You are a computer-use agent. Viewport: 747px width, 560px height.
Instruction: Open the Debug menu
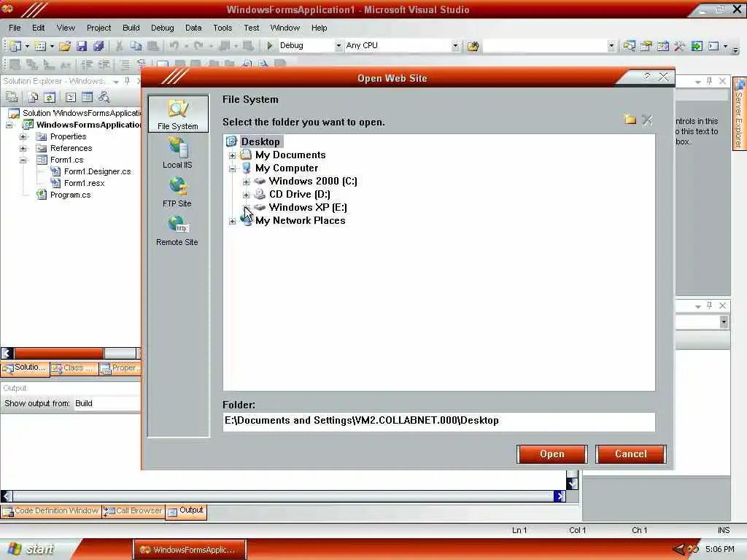pyautogui.click(x=163, y=28)
